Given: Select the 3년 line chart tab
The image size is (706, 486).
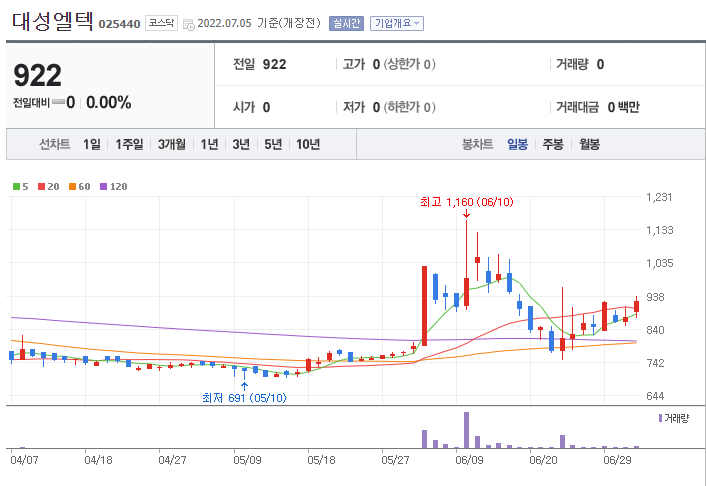Looking at the screenshot, I should click(x=241, y=144).
